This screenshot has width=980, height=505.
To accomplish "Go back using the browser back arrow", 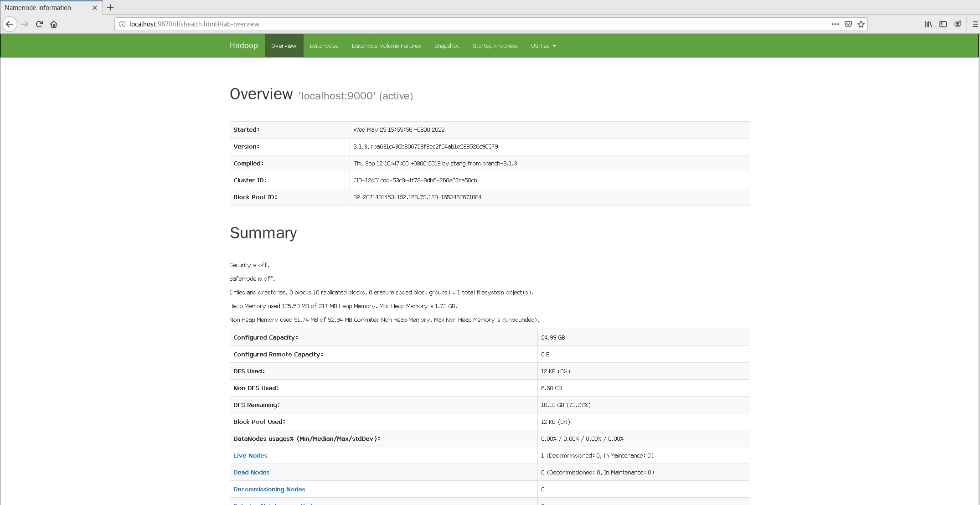I will click(x=10, y=24).
